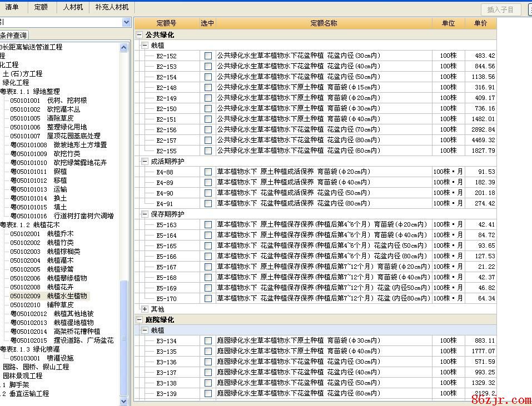Select the checkbox for E3-134
This screenshot has height=406, width=532.
click(x=208, y=341)
